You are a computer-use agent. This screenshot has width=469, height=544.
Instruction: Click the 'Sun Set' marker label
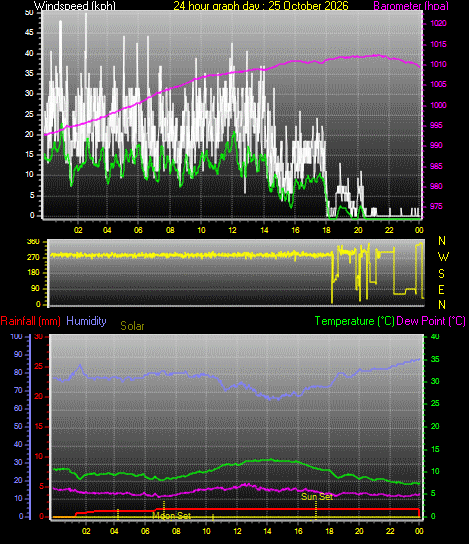(317, 496)
